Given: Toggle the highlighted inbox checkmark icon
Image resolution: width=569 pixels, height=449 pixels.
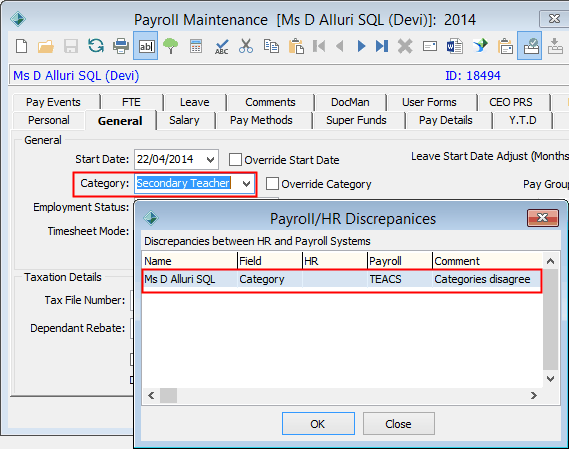Looking at the screenshot, I should (x=529, y=46).
